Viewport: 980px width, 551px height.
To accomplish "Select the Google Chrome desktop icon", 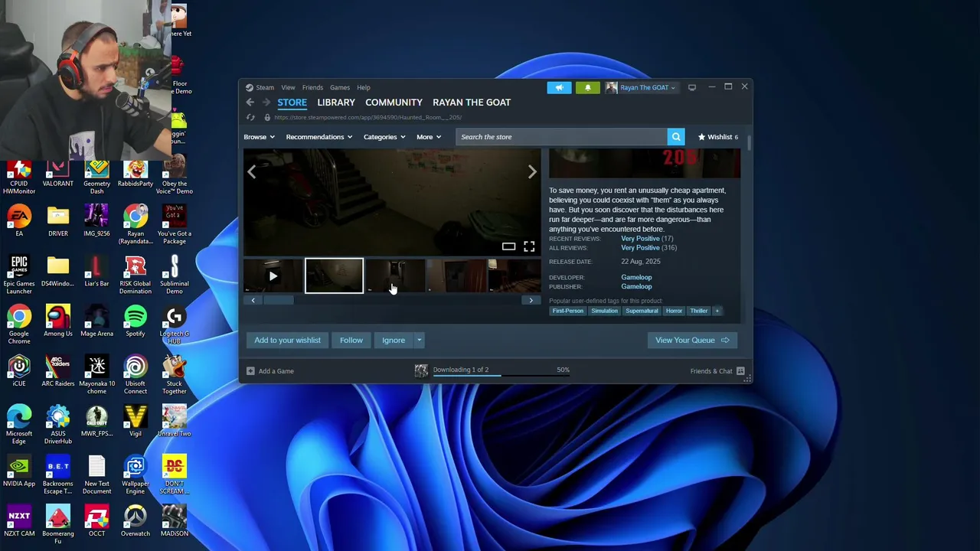I will 19,324.
